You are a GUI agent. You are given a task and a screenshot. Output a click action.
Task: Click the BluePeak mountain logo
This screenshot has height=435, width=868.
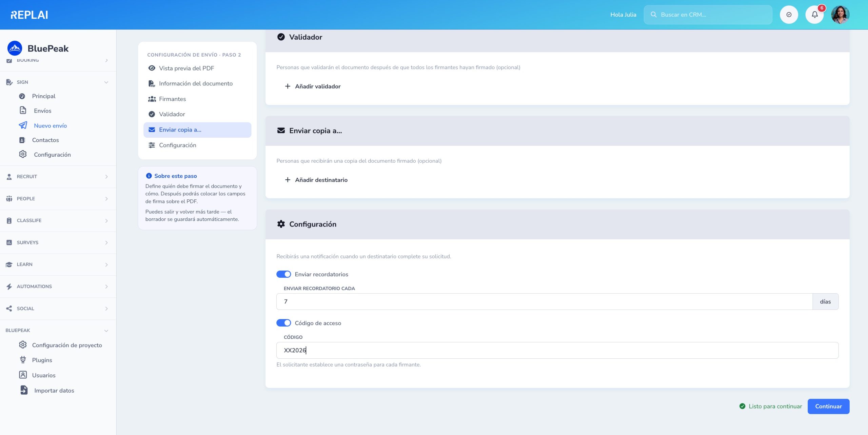15,48
